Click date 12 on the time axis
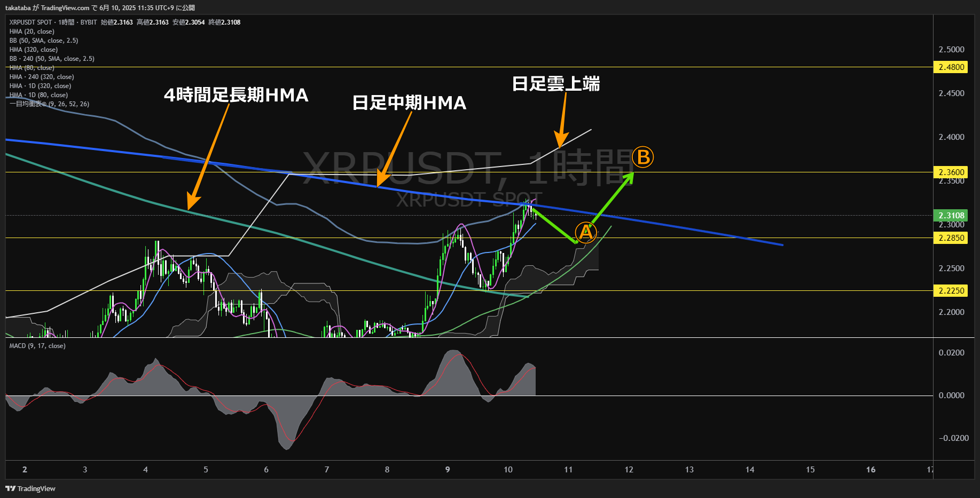The width and height of the screenshot is (980, 498). coord(629,470)
